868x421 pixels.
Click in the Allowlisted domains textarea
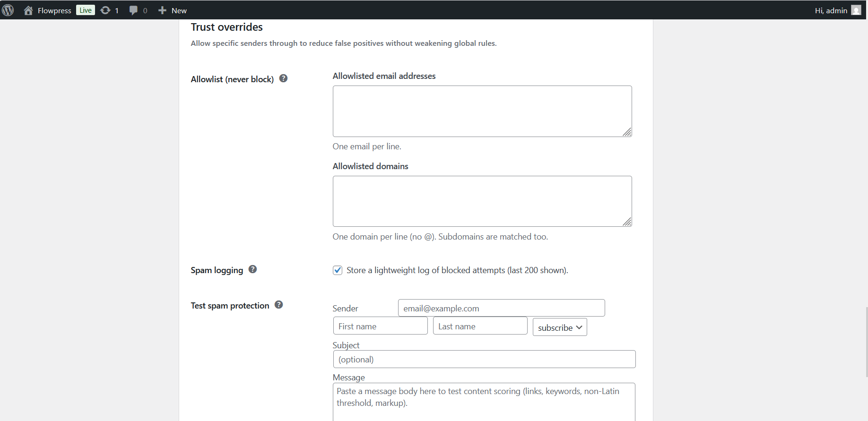(482, 201)
